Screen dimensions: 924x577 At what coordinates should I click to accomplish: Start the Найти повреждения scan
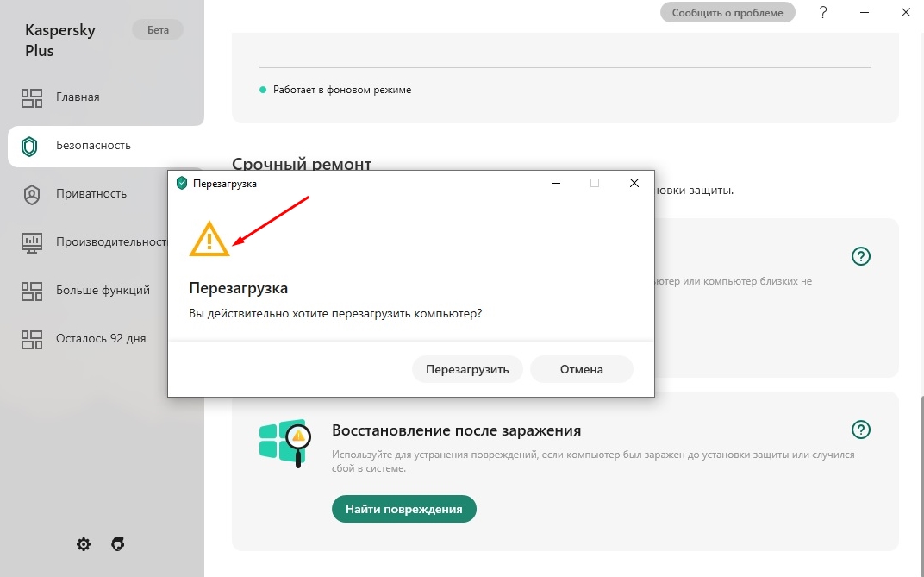403,509
